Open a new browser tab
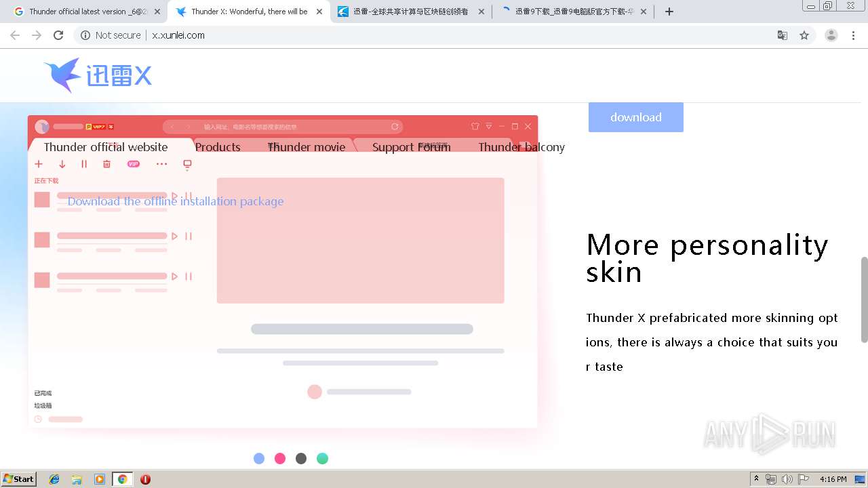The height and width of the screenshot is (488, 868). point(669,12)
